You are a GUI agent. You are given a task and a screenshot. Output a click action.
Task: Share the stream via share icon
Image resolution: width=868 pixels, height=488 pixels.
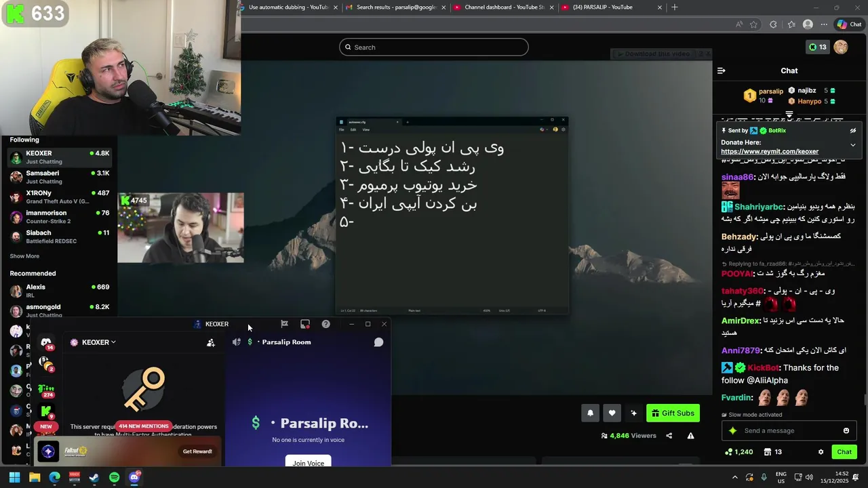pyautogui.click(x=669, y=436)
